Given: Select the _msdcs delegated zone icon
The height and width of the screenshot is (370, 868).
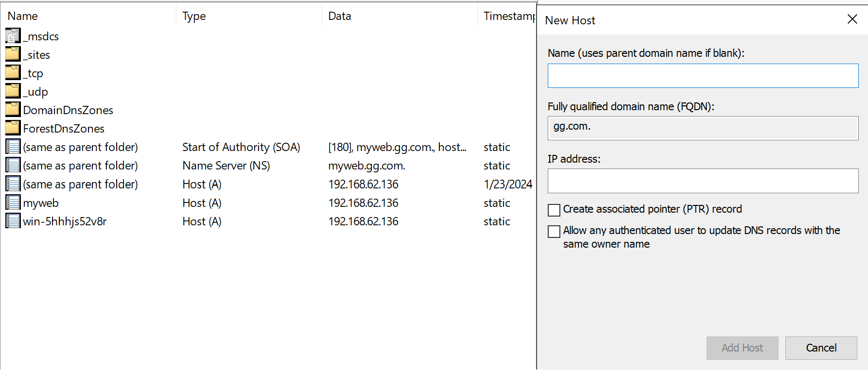Looking at the screenshot, I should point(13,36).
